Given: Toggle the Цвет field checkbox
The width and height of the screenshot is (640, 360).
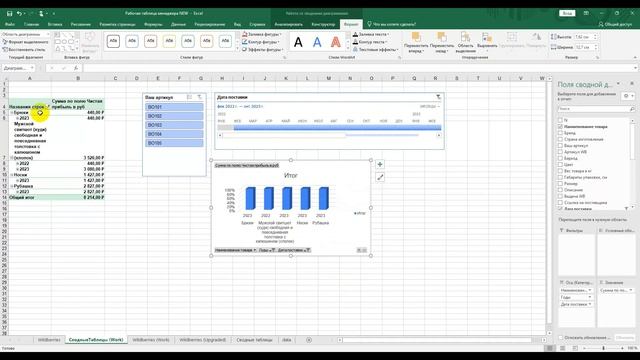Looking at the screenshot, I should tap(560, 164).
